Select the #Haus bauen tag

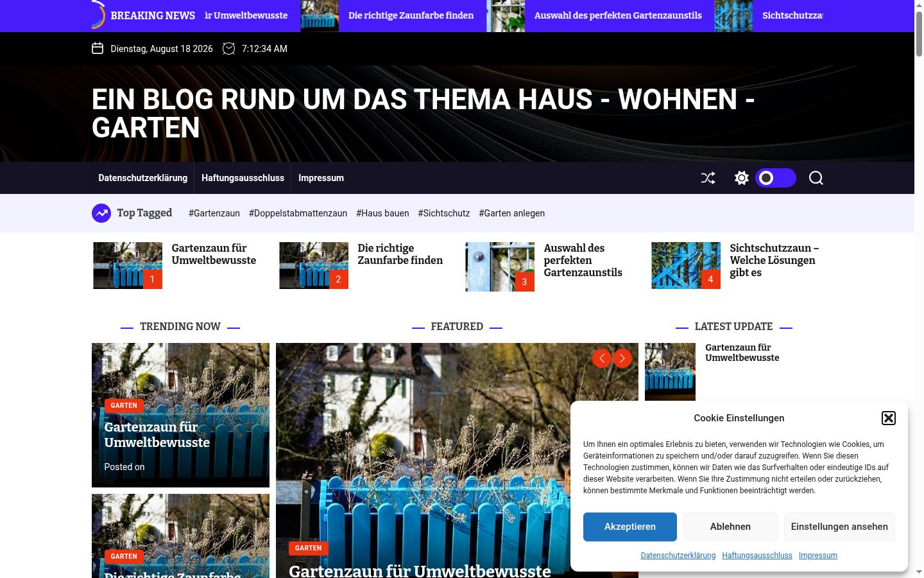[x=382, y=213]
